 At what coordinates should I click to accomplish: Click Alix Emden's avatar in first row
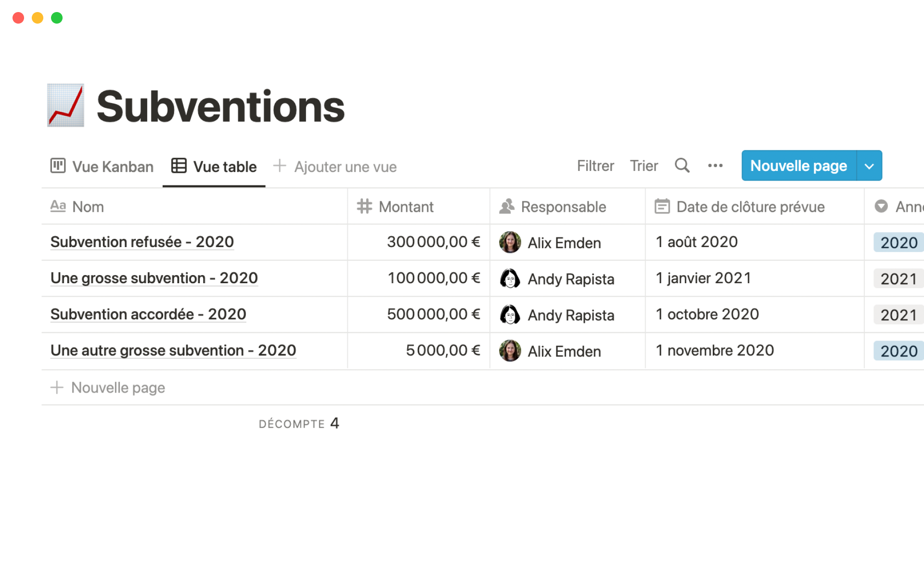(510, 242)
